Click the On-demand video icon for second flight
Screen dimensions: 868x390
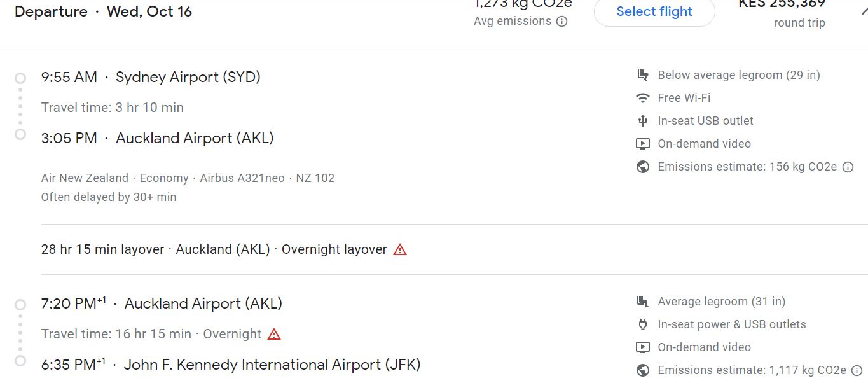(642, 347)
